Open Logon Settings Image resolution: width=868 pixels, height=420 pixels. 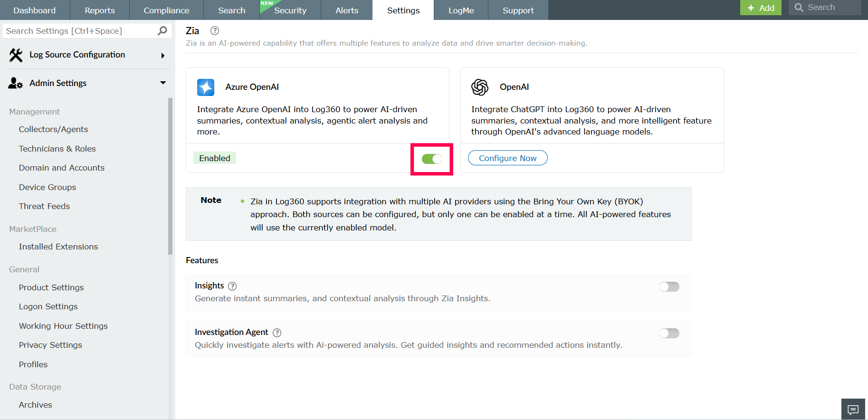click(48, 306)
